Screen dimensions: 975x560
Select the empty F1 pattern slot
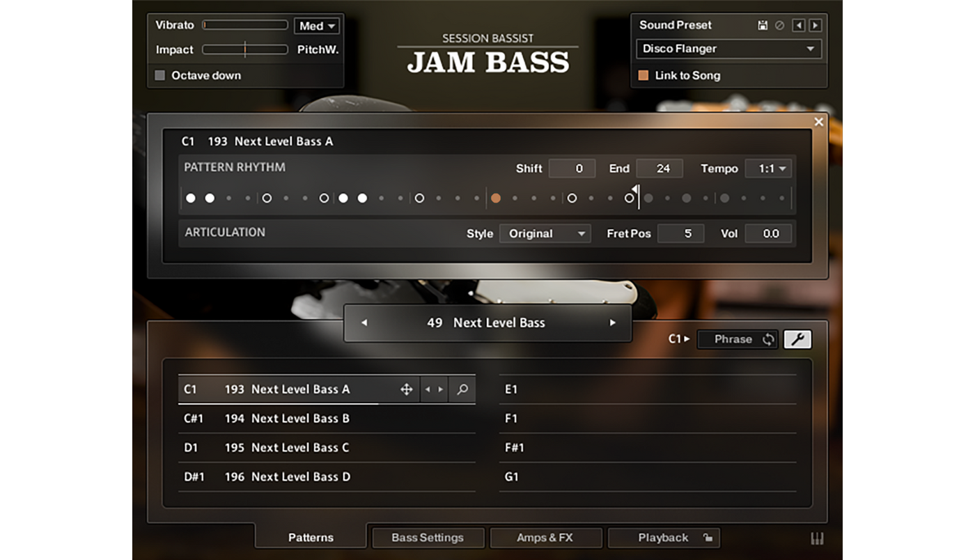click(648, 419)
